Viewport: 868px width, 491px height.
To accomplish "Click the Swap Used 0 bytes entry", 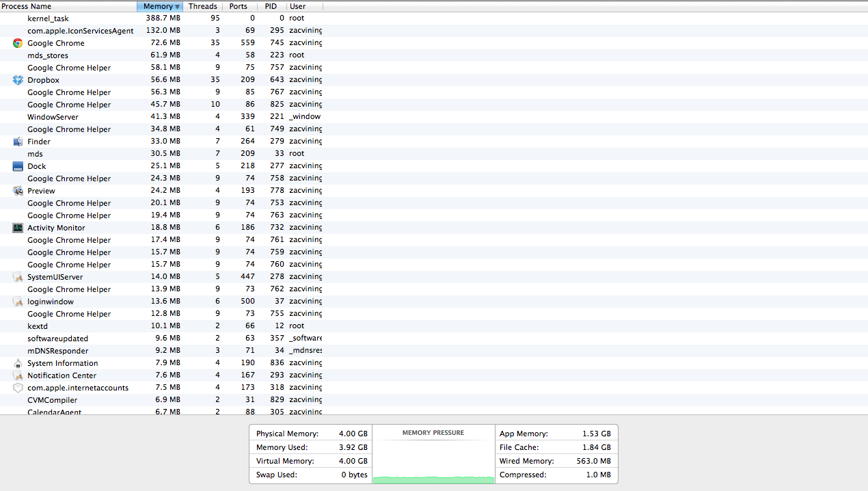I will click(312, 475).
